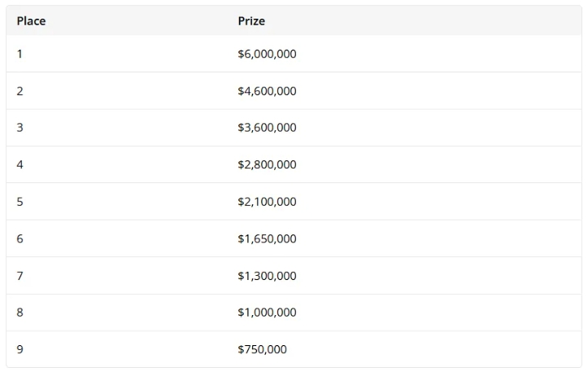Select the place 8 cell
This screenshot has width=588, height=372.
pos(20,313)
